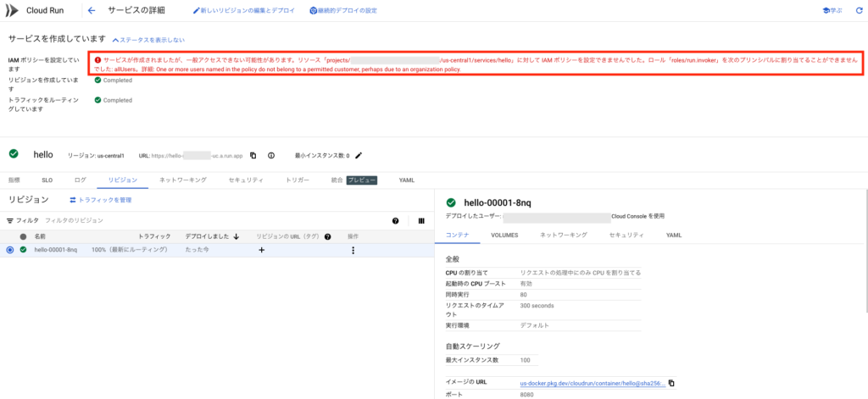
Task: Click the Cloud Run logo icon
Action: click(x=11, y=10)
